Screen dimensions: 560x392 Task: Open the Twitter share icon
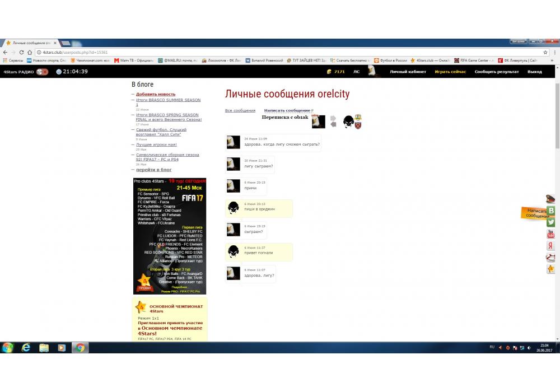(x=551, y=222)
